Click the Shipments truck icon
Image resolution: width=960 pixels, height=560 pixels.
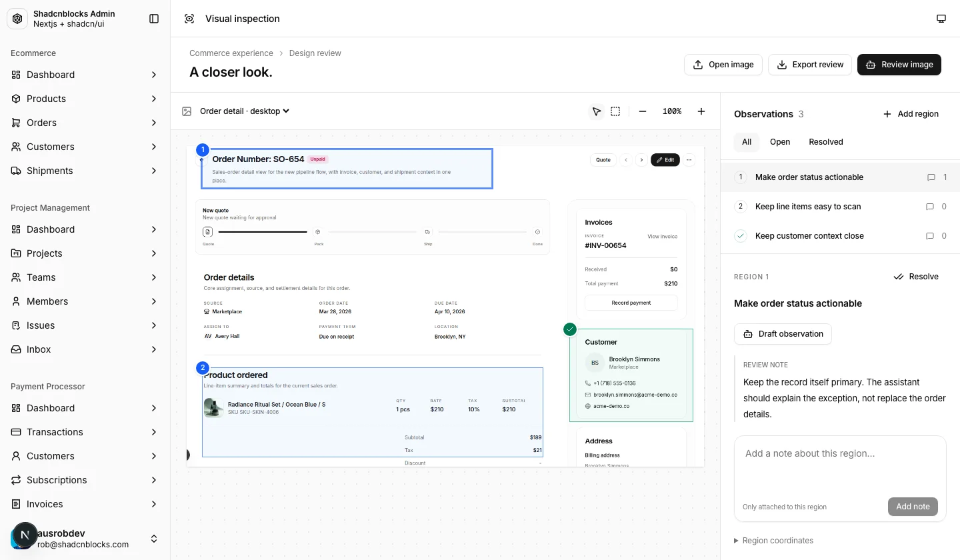[x=16, y=171]
